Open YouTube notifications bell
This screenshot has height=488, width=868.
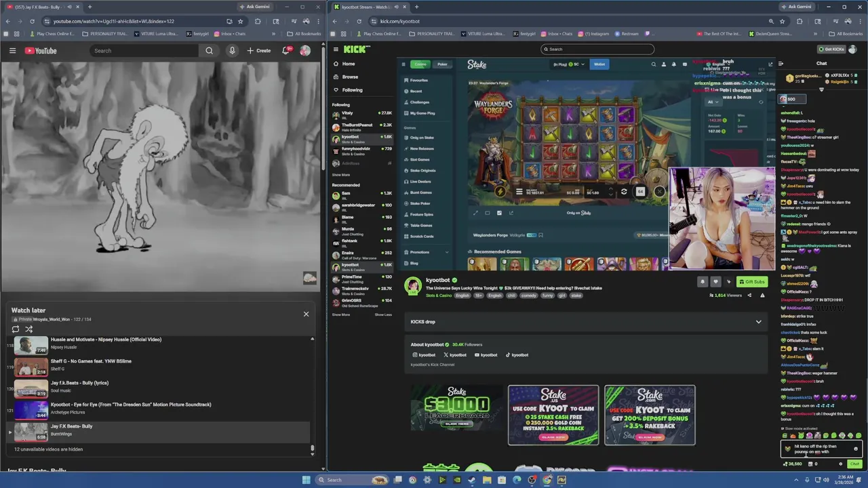click(286, 51)
